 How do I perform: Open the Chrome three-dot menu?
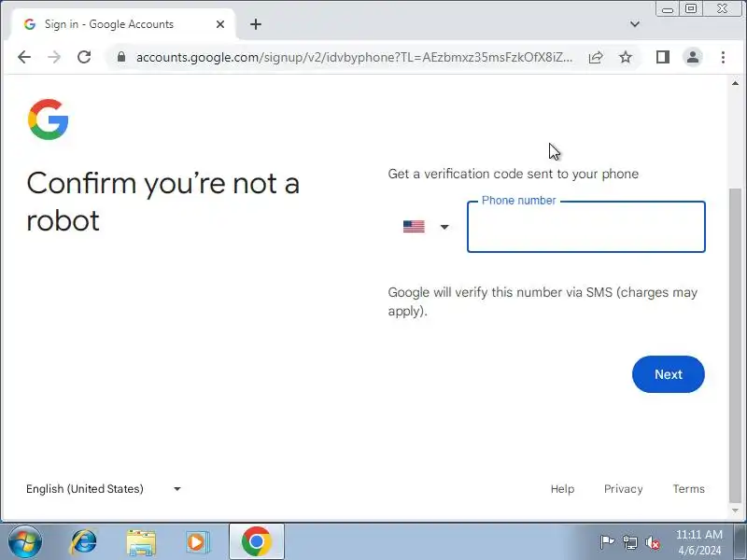[x=723, y=57]
